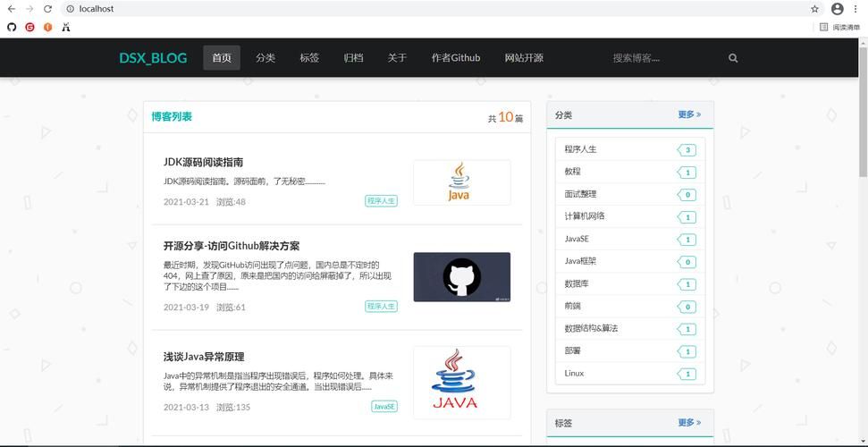
Task: Go to the 归档 nav item
Action: pyautogui.click(x=353, y=58)
